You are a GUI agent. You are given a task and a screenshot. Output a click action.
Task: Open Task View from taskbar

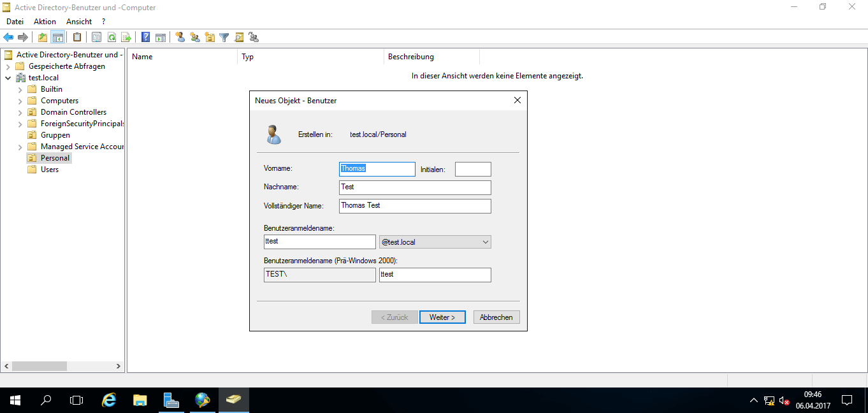76,400
